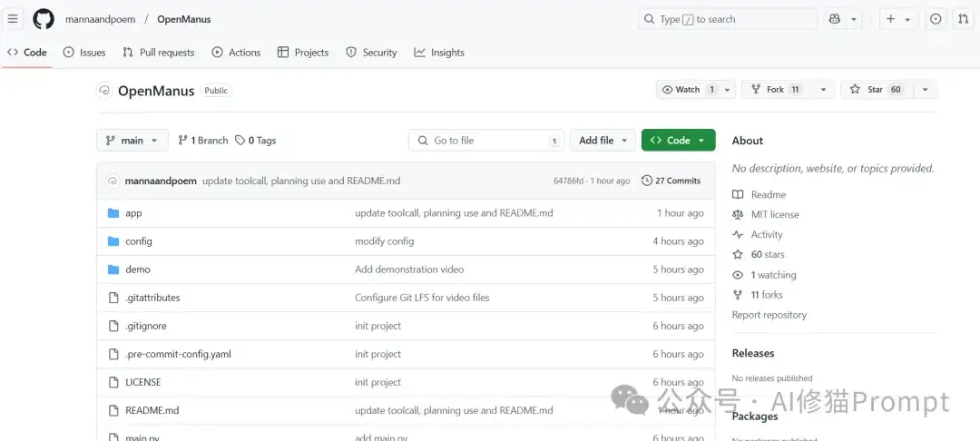
Task: Click commit author avatar icon
Action: click(x=113, y=181)
